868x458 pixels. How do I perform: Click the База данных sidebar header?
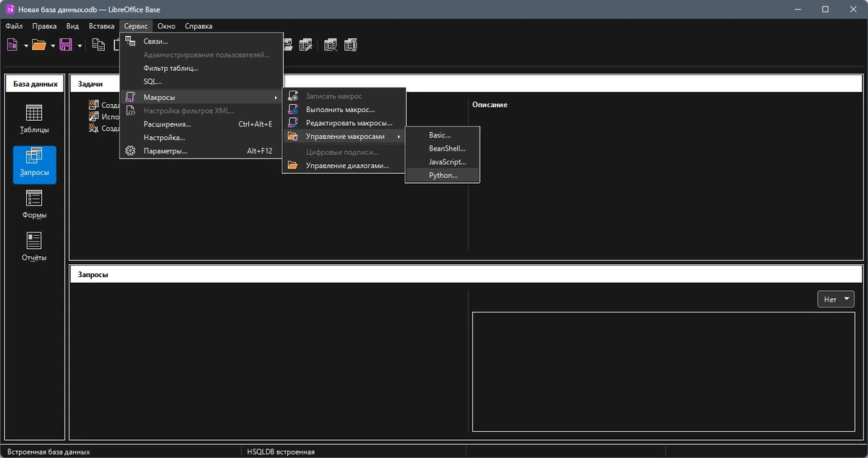click(35, 84)
